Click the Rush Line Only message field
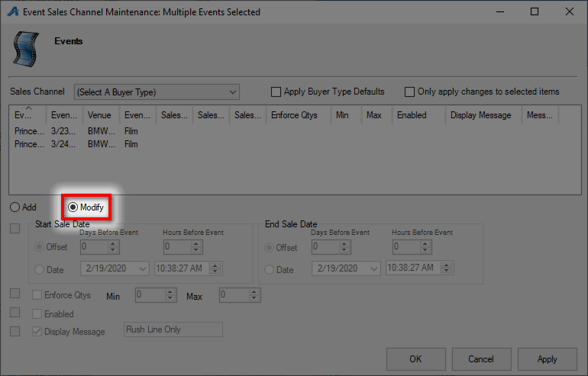Image resolution: width=588 pixels, height=376 pixels. point(173,329)
